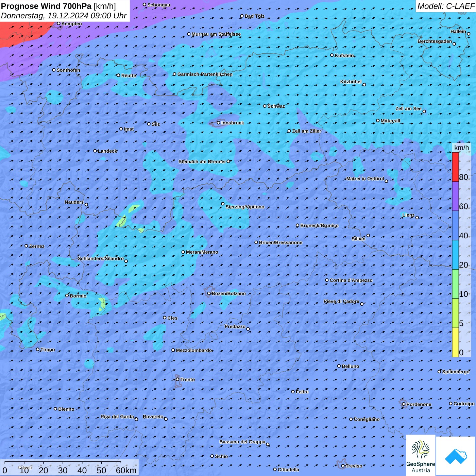Click the 'Modell: C-LAEF' label
The width and height of the screenshot is (476, 476).
pyautogui.click(x=446, y=6)
